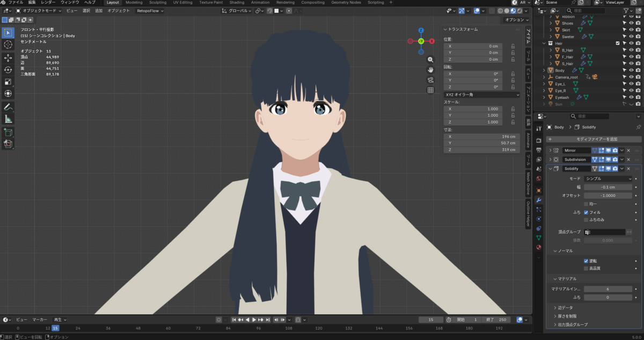Viewport: 644px width, 340px height.
Task: Uncheck the 逆転 (Flip Normals) checkbox
Action: pyautogui.click(x=586, y=261)
